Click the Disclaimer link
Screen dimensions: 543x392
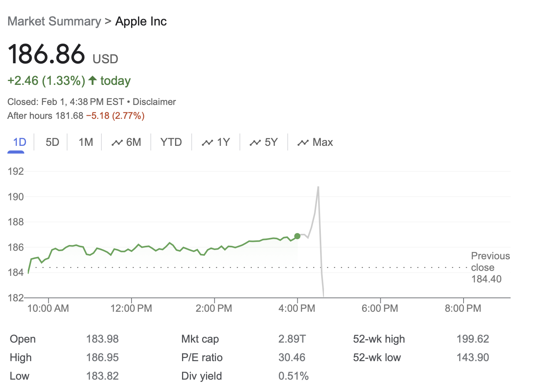coord(154,102)
